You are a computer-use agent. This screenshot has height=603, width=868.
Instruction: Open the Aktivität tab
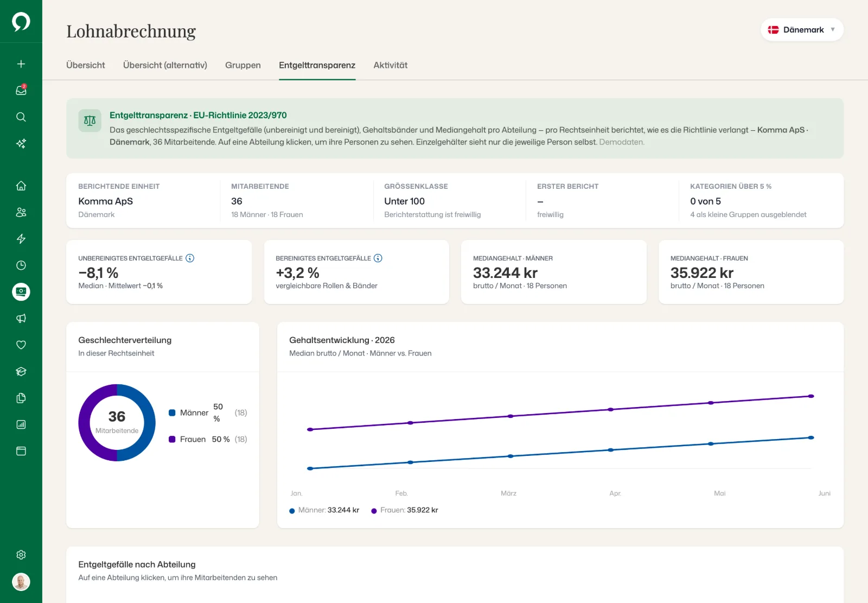[391, 65]
